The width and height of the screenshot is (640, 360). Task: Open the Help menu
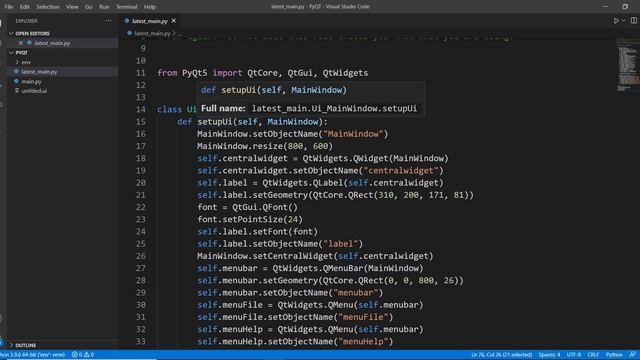click(x=150, y=7)
